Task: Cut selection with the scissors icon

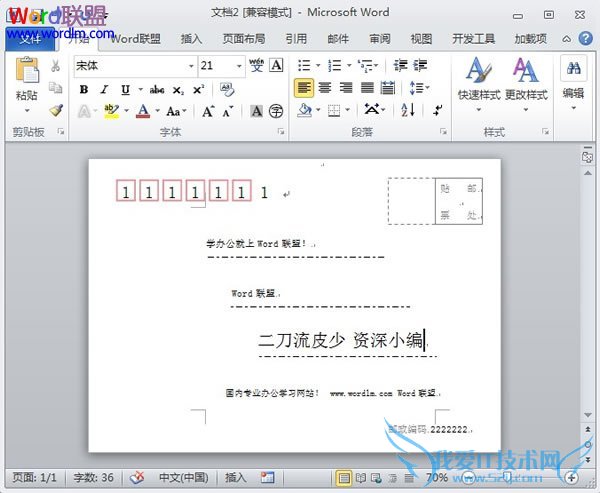Action: (55, 66)
